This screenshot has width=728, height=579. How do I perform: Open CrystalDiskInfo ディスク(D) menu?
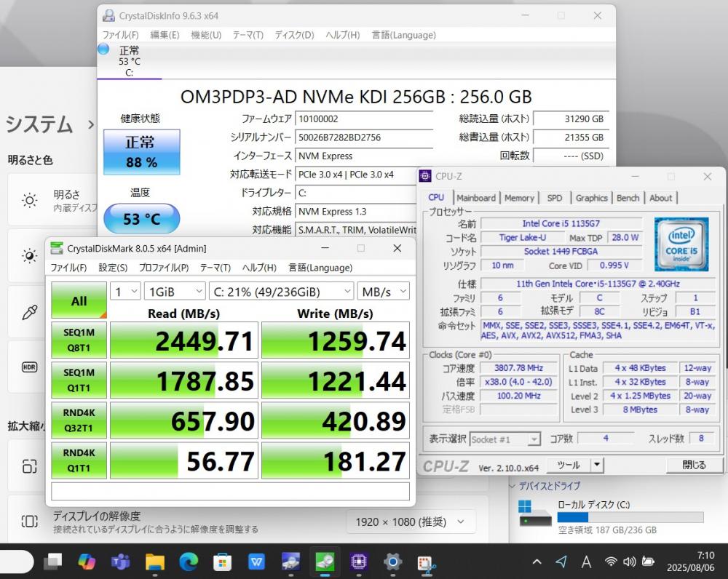[x=294, y=35]
